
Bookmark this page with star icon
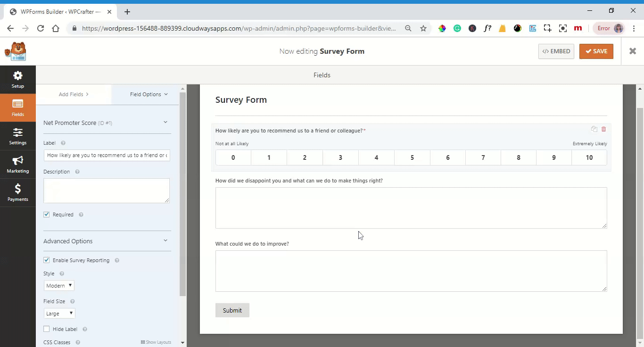423,28
